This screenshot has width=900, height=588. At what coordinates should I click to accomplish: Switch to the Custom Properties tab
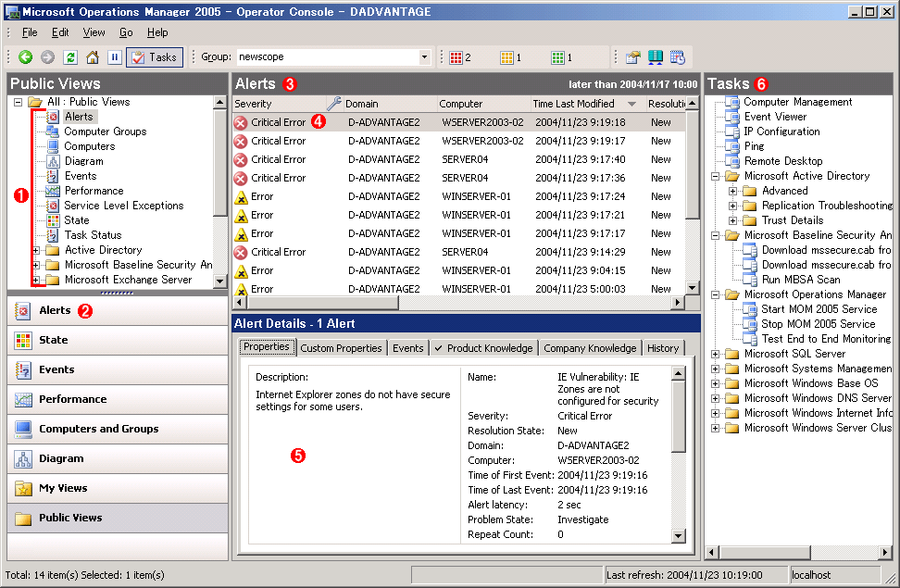coord(341,348)
